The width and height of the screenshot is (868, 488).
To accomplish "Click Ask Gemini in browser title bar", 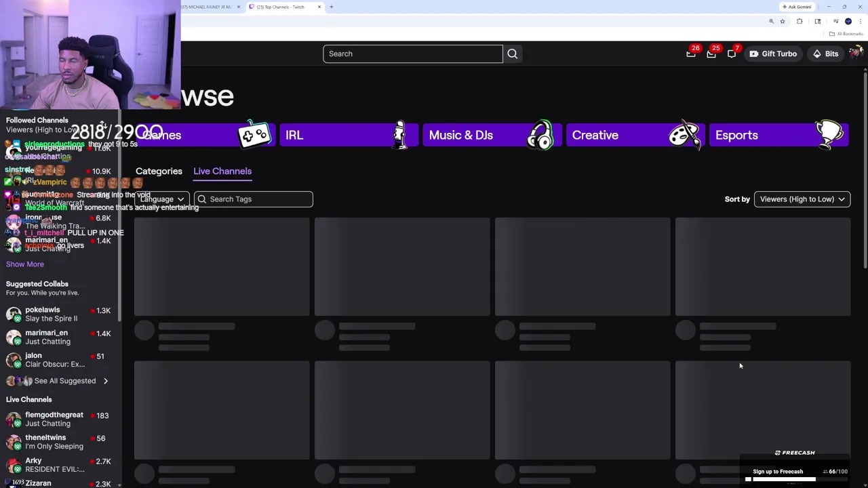I will click(x=797, y=7).
